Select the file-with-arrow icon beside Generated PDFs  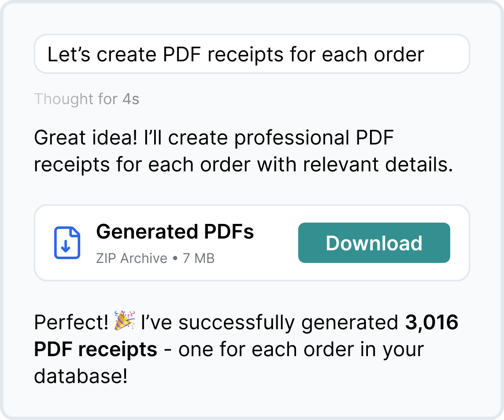[67, 243]
